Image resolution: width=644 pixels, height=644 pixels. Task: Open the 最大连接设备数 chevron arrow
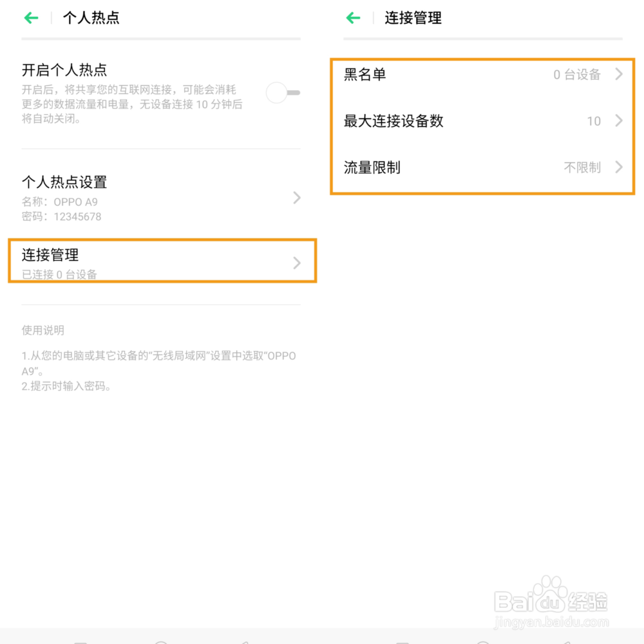[x=619, y=121]
